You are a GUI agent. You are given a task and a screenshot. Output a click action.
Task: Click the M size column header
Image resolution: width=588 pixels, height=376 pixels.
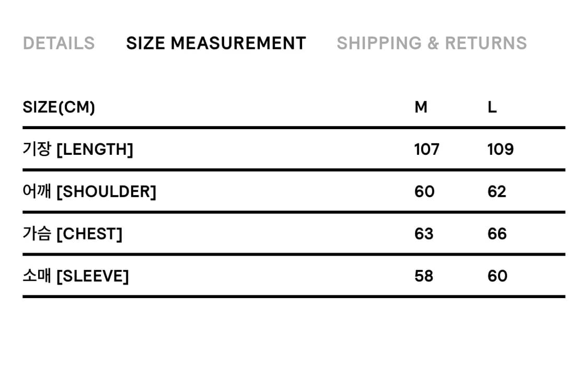[421, 107]
